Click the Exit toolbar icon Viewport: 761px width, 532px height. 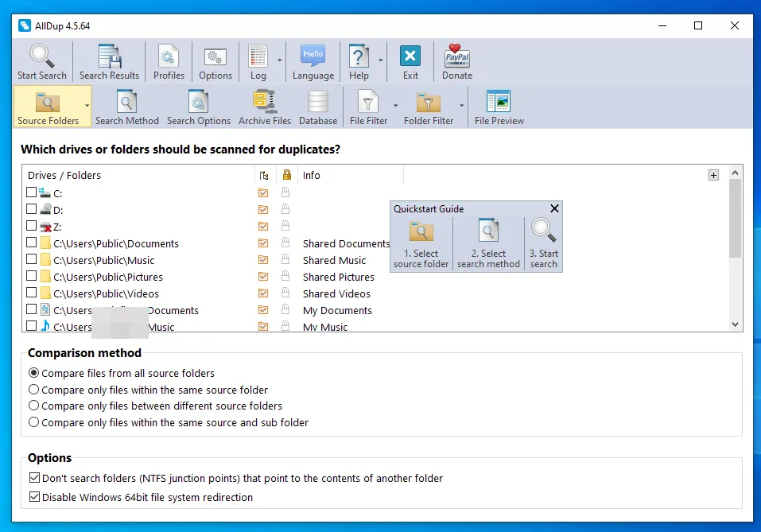pos(410,56)
